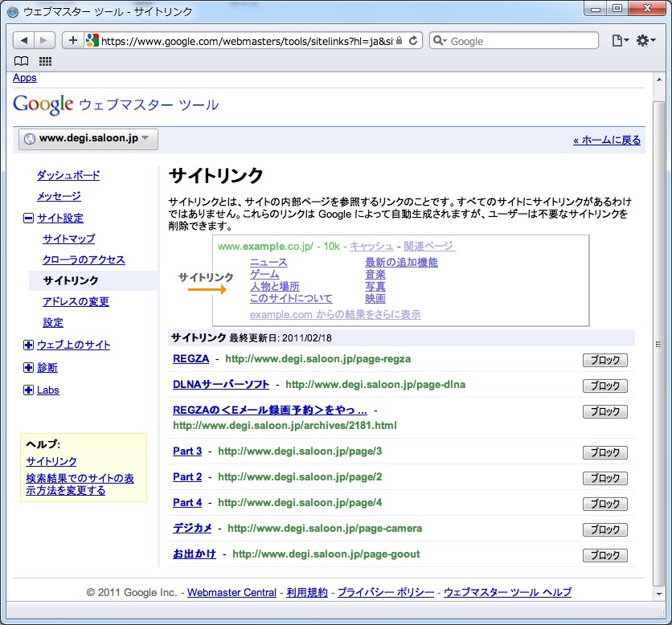Open ウェブ上のサイト sidebar link
The height and width of the screenshot is (625, 672).
(74, 345)
